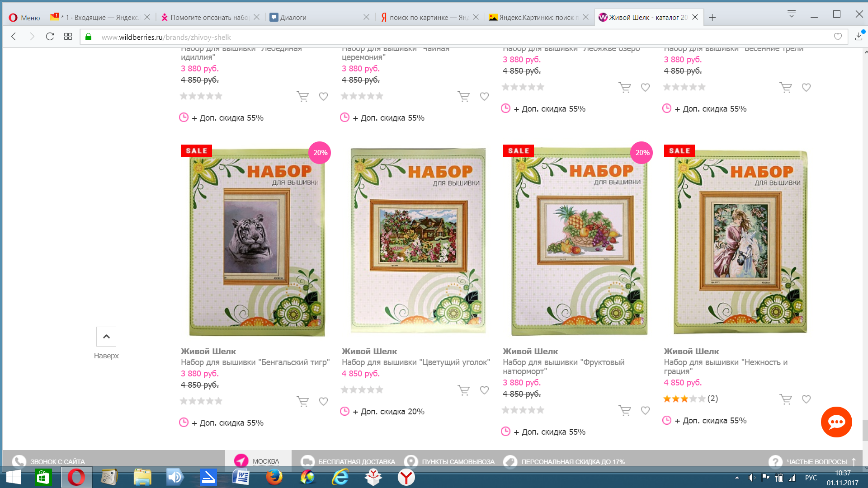The width and height of the screenshot is (868, 488).
Task: Expand hidden system tray icons arrow
Action: point(737,478)
